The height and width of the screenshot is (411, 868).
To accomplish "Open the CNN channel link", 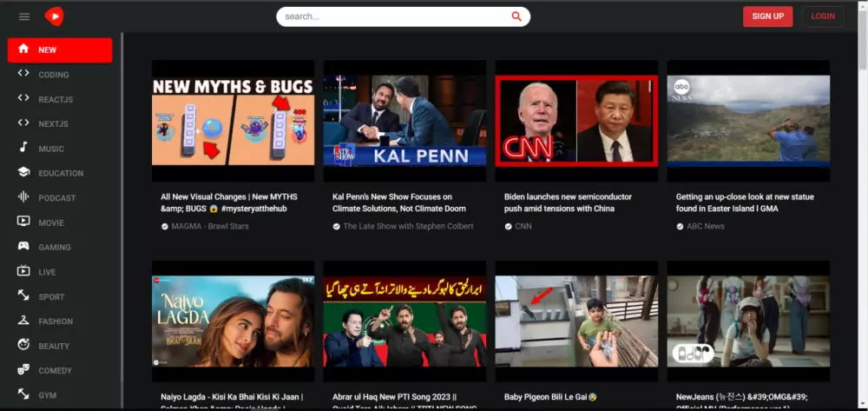I will click(523, 226).
